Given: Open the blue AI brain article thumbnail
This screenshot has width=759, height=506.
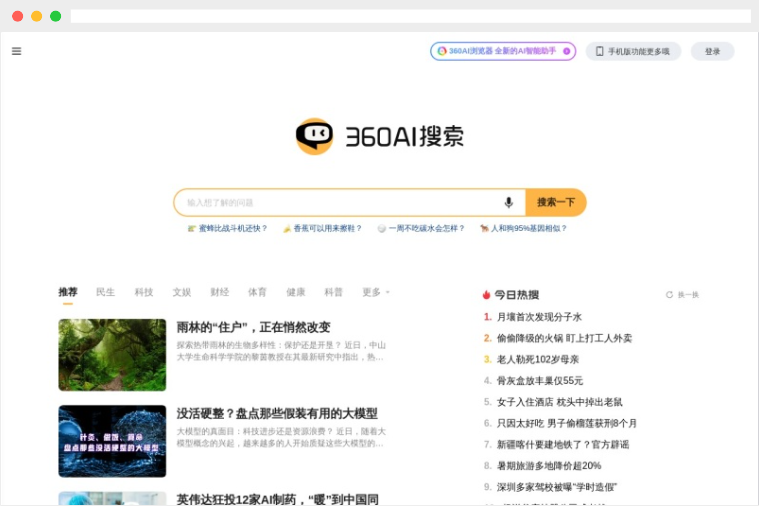Looking at the screenshot, I should point(112,441).
